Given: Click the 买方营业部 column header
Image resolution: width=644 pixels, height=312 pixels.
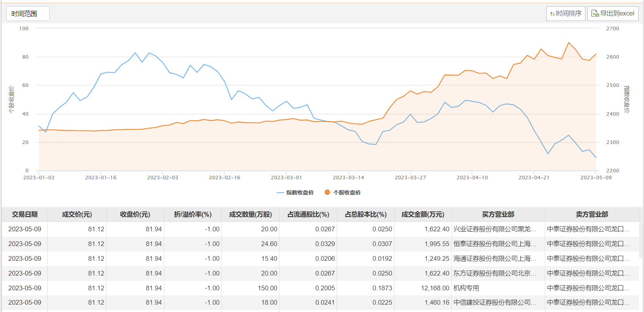Looking at the screenshot, I should (498, 215).
